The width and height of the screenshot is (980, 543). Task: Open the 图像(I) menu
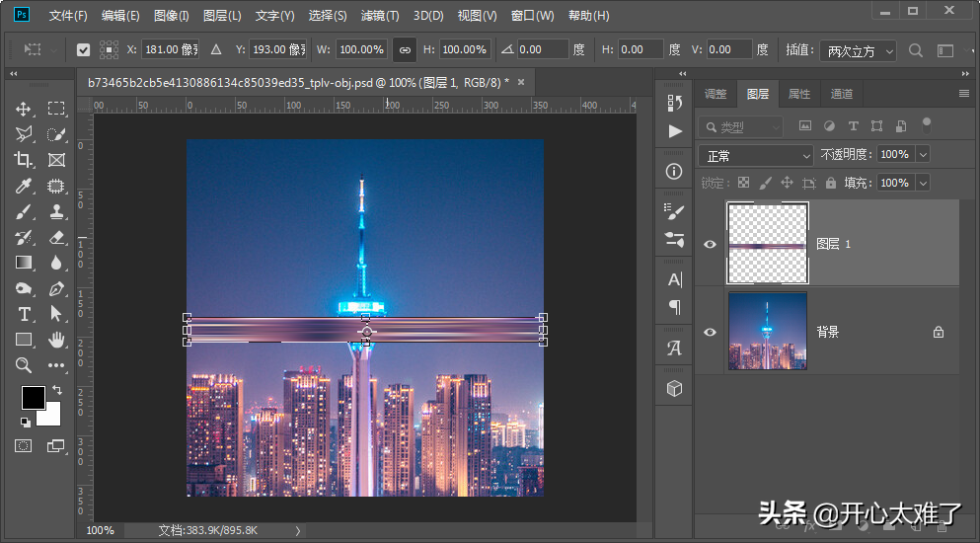coord(172,16)
